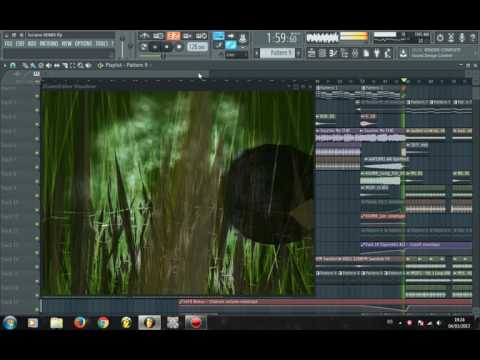
Task: Open Windows Start button
Action: [10, 323]
